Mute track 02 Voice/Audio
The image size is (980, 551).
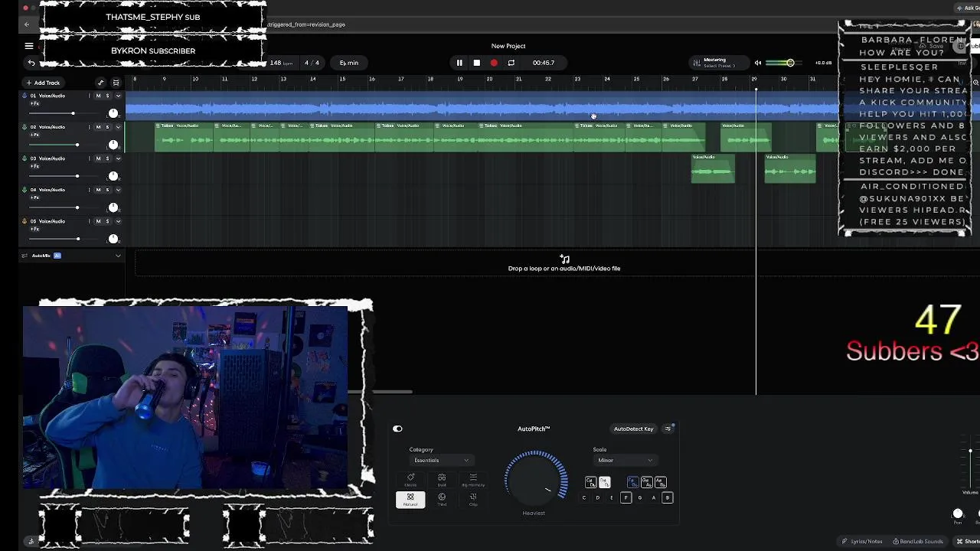pyautogui.click(x=98, y=127)
